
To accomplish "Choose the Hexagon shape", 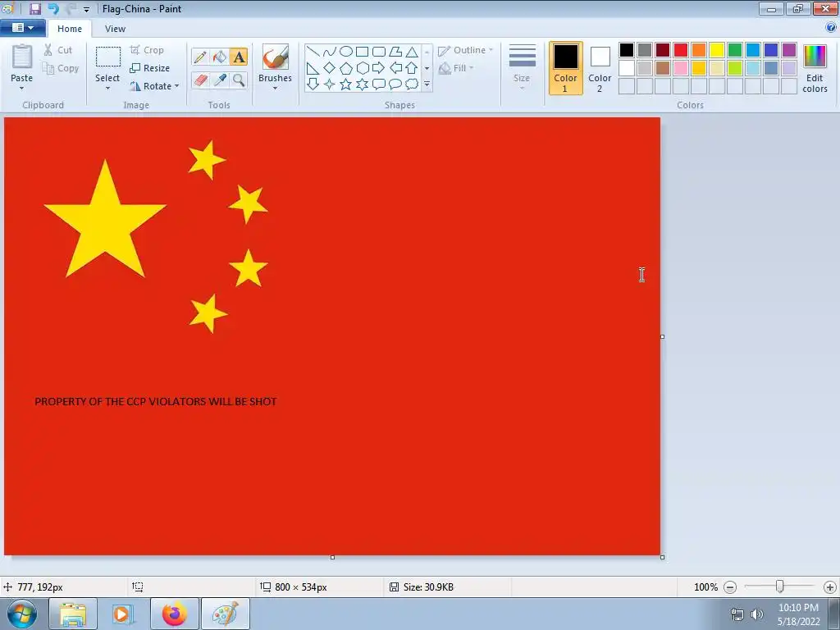I will 362,68.
